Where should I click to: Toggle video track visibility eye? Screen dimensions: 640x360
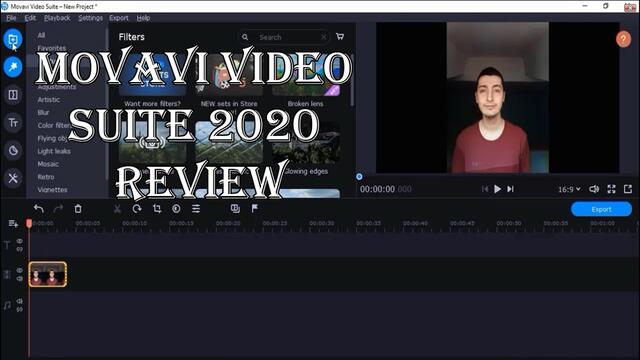(20, 270)
